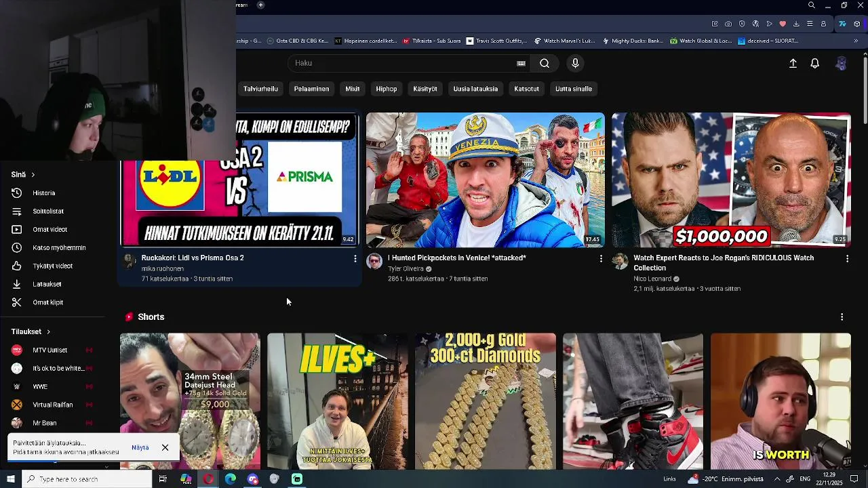Click the Opera icon in the taskbar
868x488 pixels.
point(208,479)
